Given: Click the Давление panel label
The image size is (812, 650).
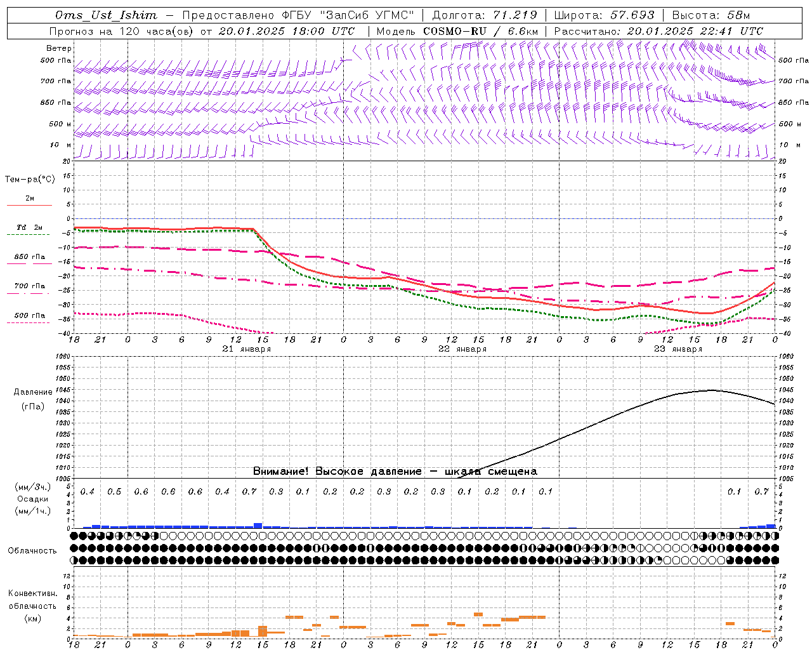Looking at the screenshot, I should 33,392.
